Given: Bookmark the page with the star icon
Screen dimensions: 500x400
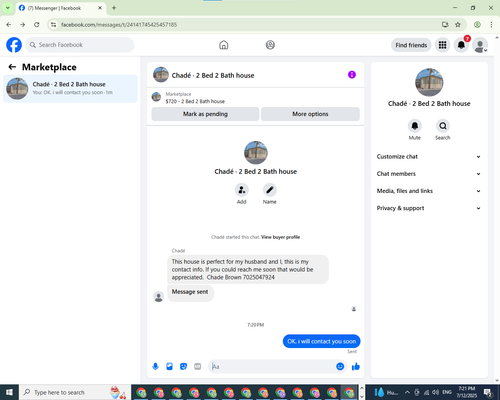Looking at the screenshot, I should 458,25.
